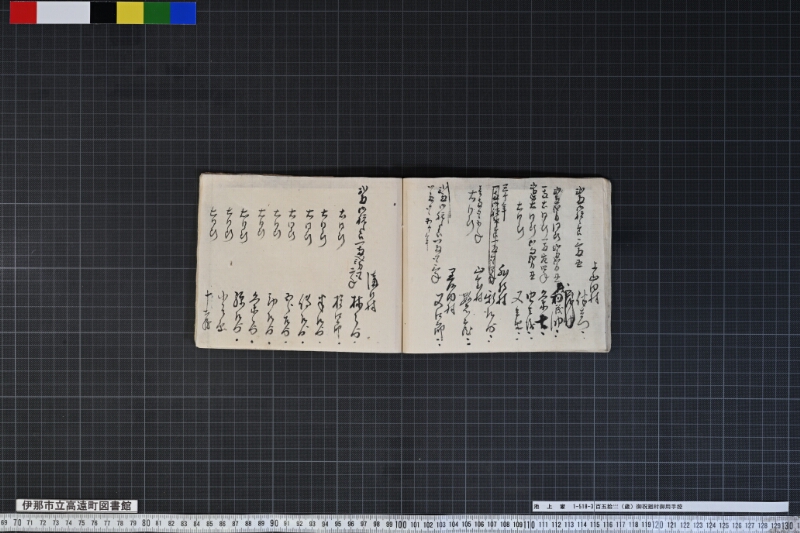The height and width of the screenshot is (533, 800).
Task: Click the number 125 on the ruler
Action: pyautogui.click(x=723, y=525)
